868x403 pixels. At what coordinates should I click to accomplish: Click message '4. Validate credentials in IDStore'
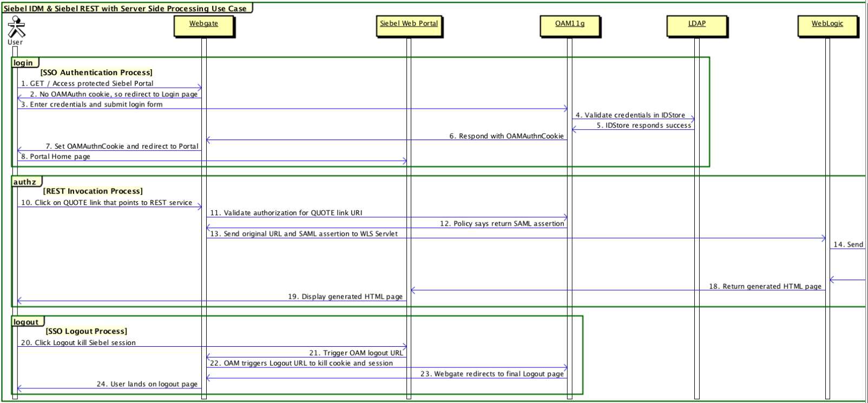click(x=630, y=115)
